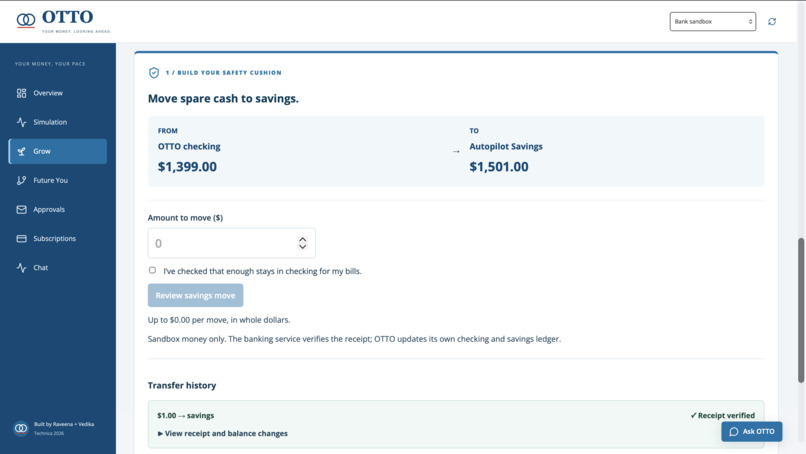The image size is (806, 454).
Task: Focus the Amount to move input
Action: 231,243
